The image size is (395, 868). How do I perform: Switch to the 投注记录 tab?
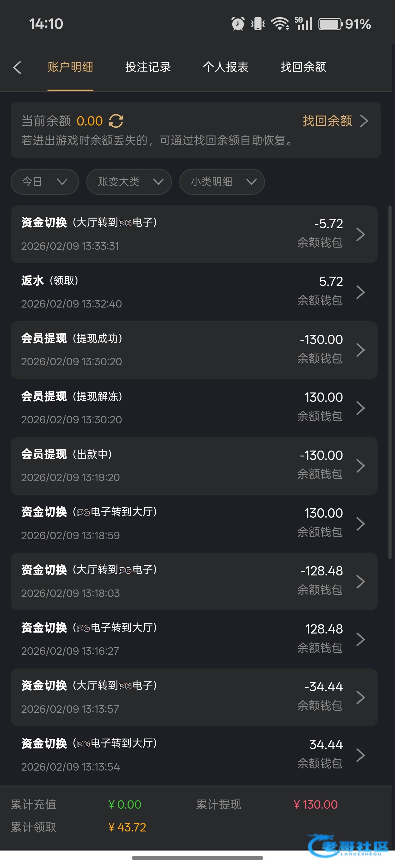[x=148, y=67]
